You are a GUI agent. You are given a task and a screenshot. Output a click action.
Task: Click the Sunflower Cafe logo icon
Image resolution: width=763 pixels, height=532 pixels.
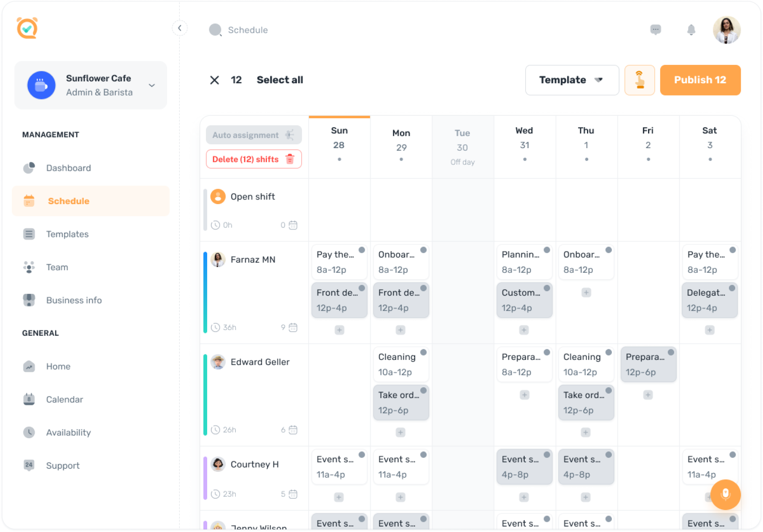[41, 85]
